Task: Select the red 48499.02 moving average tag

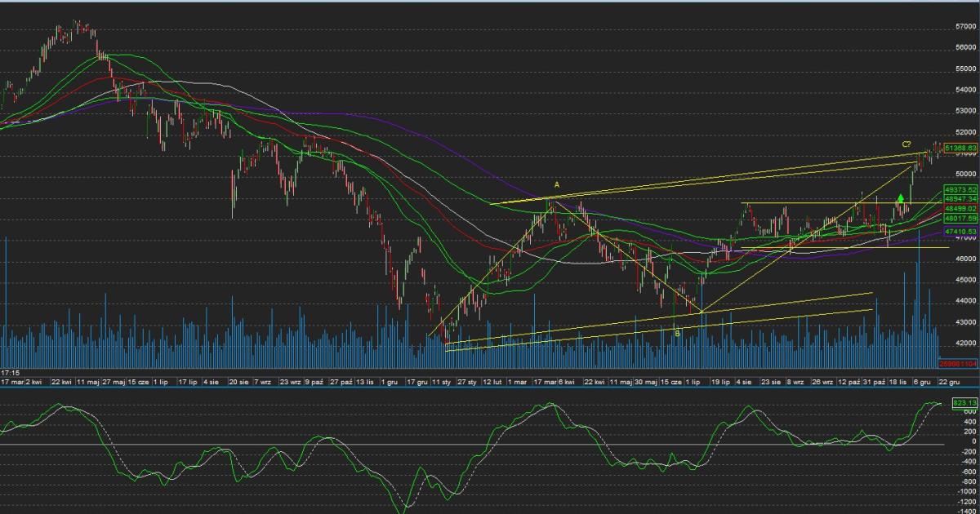Action: coord(960,209)
